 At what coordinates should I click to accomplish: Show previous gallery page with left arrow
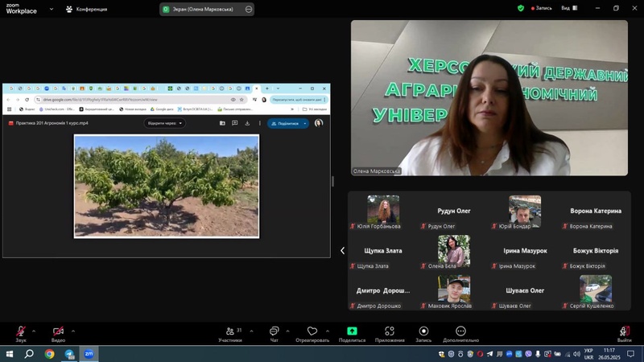[342, 251]
